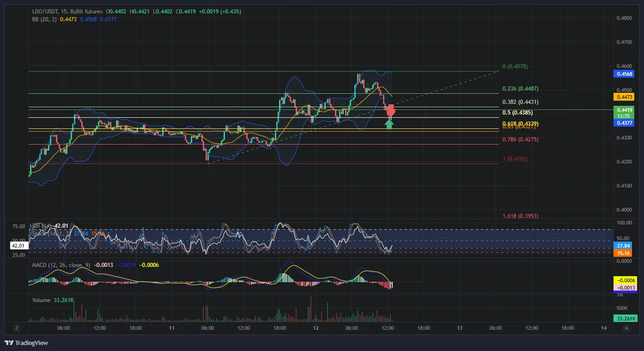
Task: Click the pink -0.0013 MACD histogram tag
Action: point(625,287)
